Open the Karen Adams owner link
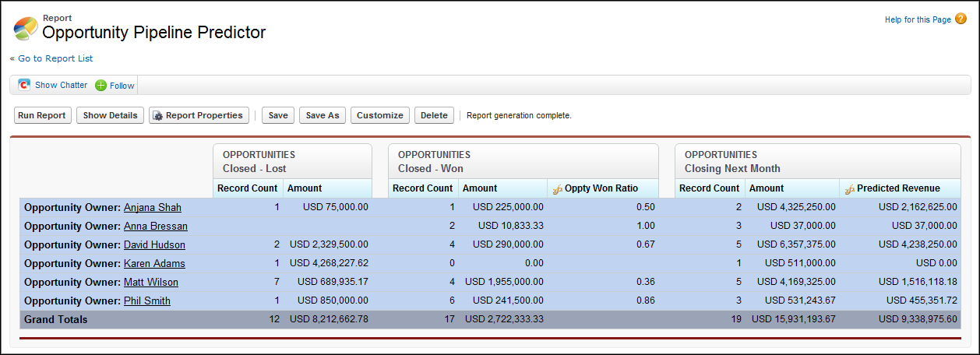This screenshot has width=980, height=355. coord(154,263)
